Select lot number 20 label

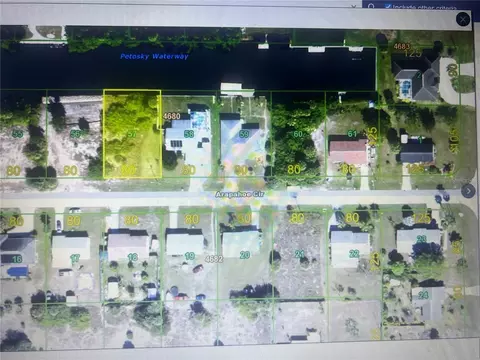click(x=245, y=255)
